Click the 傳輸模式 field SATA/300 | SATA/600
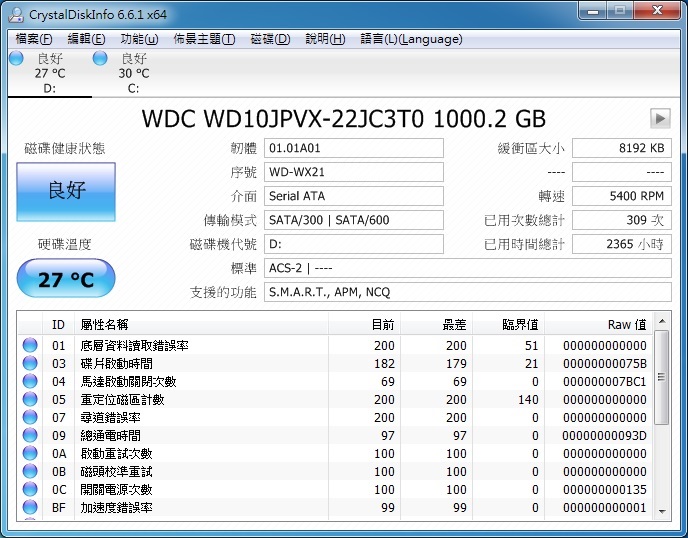The height and width of the screenshot is (538, 688). (354, 220)
